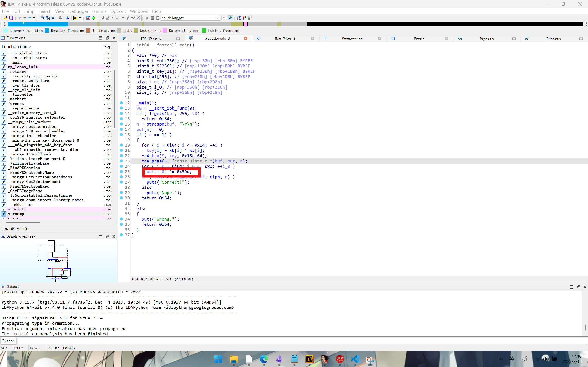Viewport: 588px width, 367px height.
Task: Toggle breakpoint dot on line 14
Action: pos(122,114)
